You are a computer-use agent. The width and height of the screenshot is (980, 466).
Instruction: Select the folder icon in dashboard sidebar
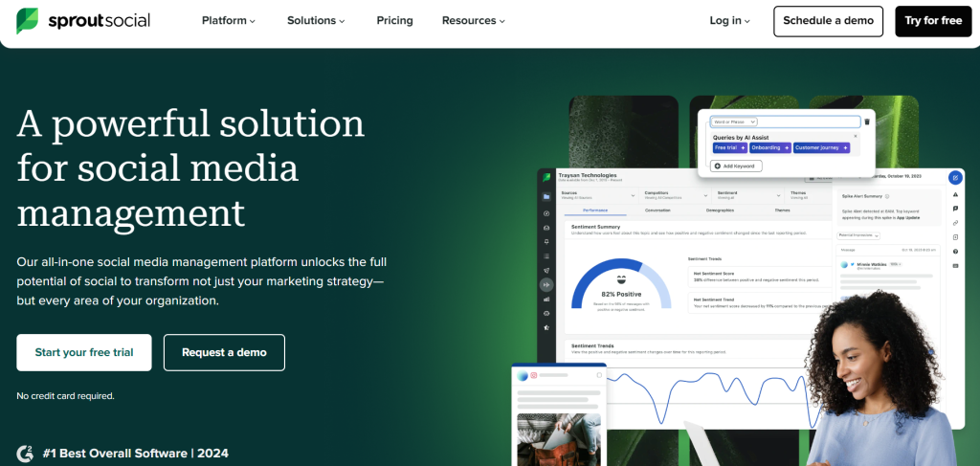click(546, 197)
